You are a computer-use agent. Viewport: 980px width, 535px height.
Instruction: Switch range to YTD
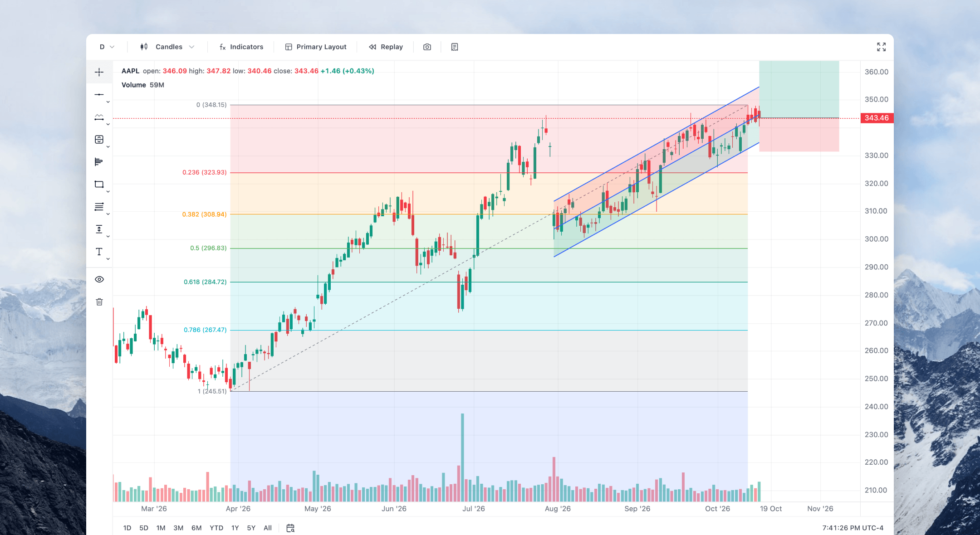tap(216, 528)
